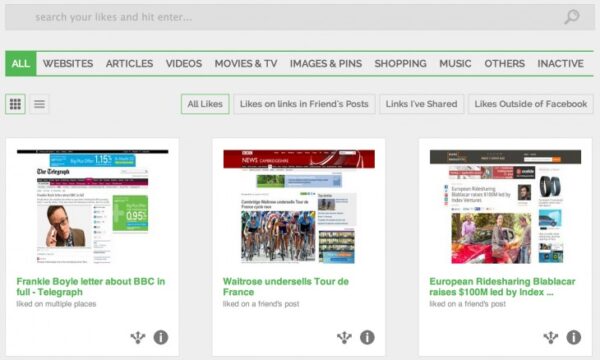This screenshot has width=600, height=360.
Task: Show info for Frankie Boyle card
Action: [x=161, y=337]
